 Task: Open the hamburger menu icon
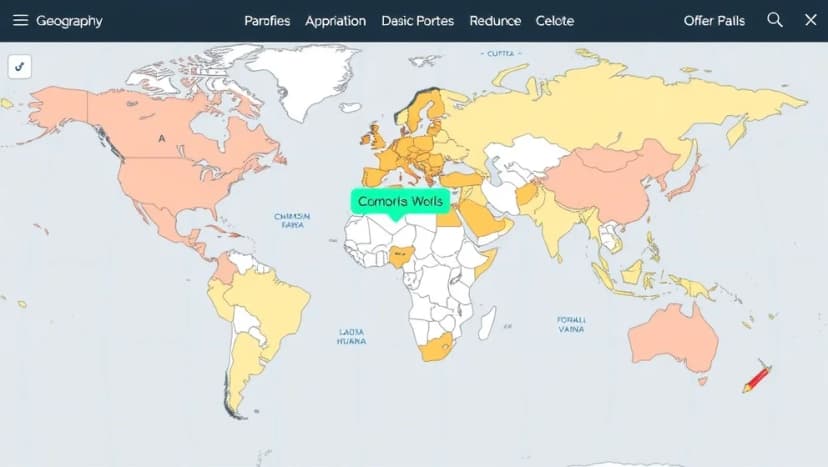[20, 21]
